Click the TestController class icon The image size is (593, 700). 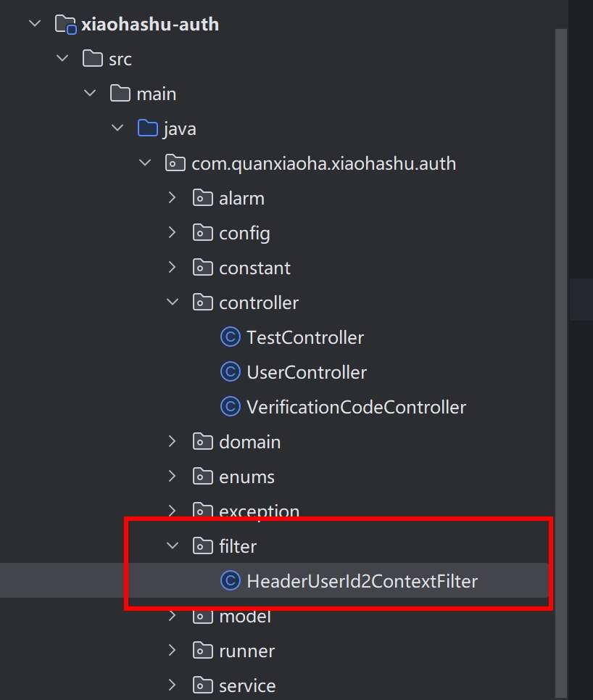tap(230, 337)
